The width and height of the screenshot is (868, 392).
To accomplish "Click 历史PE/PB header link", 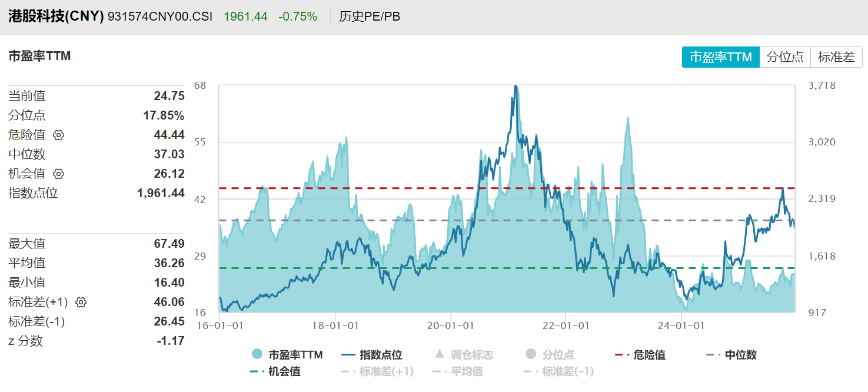I will [370, 16].
